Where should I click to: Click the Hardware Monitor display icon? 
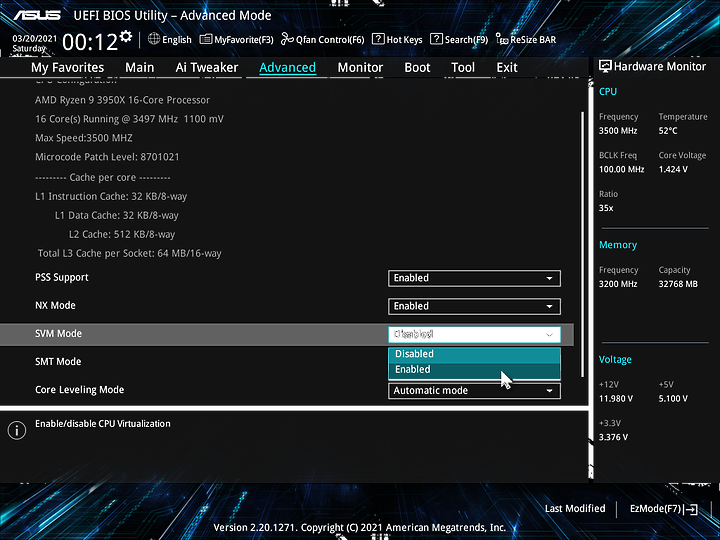pyautogui.click(x=605, y=67)
